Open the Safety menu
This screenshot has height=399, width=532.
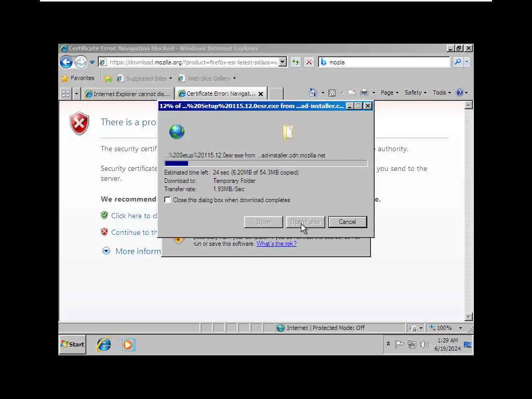(x=415, y=92)
